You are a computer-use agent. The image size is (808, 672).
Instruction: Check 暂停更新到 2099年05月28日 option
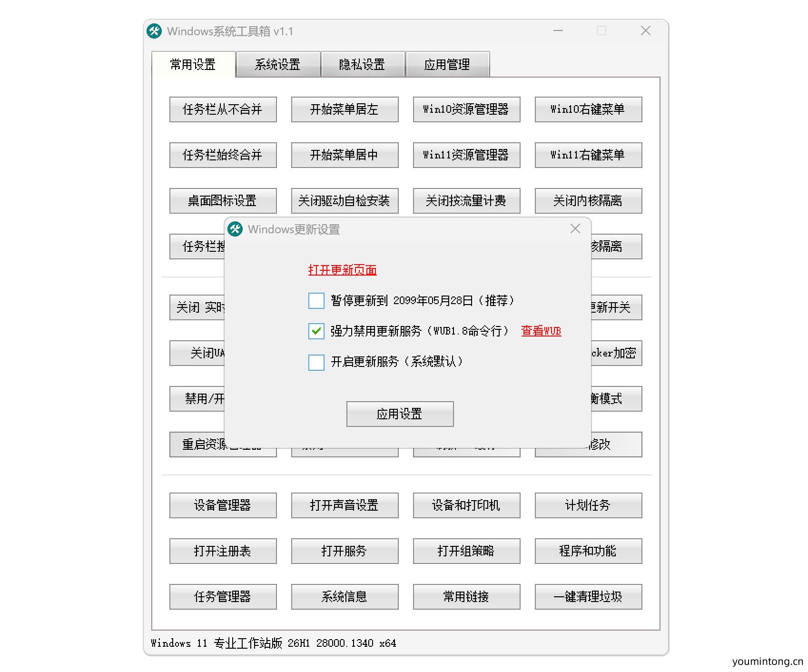pos(315,301)
